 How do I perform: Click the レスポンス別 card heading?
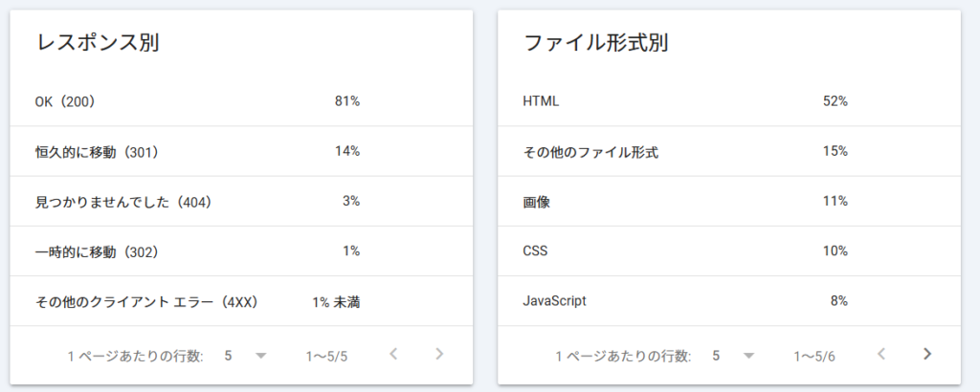click(x=97, y=43)
